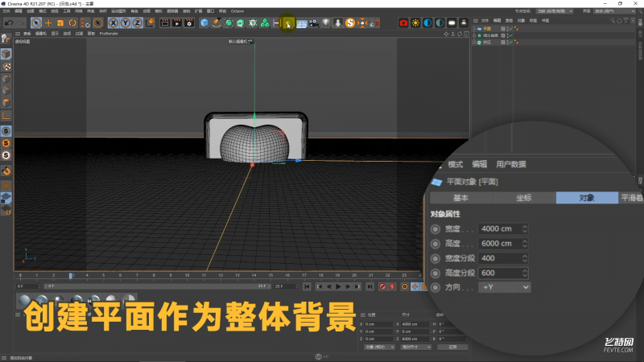Click the red record keyframe button
The width and height of the screenshot is (644, 362).
click(382, 286)
